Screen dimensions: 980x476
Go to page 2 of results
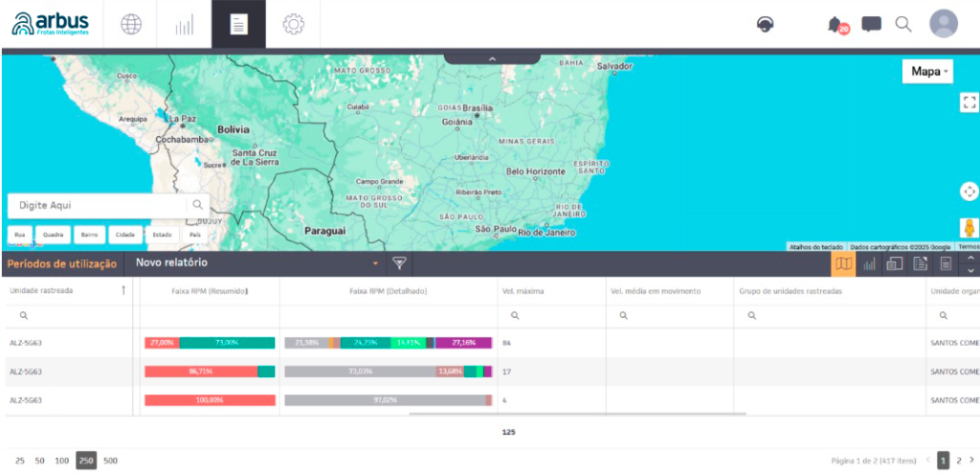[959, 461]
